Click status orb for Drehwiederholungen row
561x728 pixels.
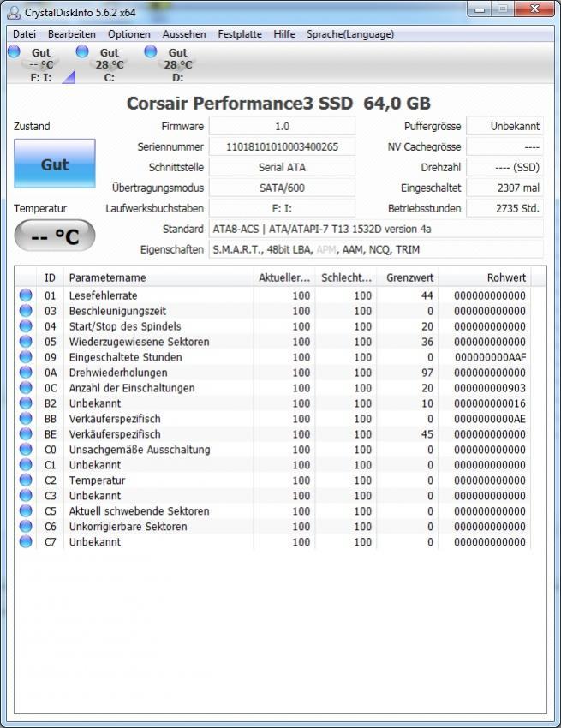click(x=26, y=372)
